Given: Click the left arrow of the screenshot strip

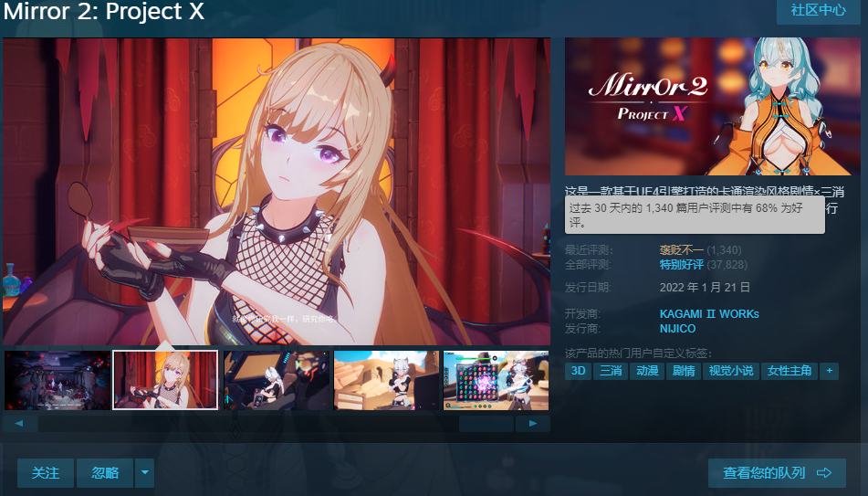Looking at the screenshot, I should [x=20, y=424].
